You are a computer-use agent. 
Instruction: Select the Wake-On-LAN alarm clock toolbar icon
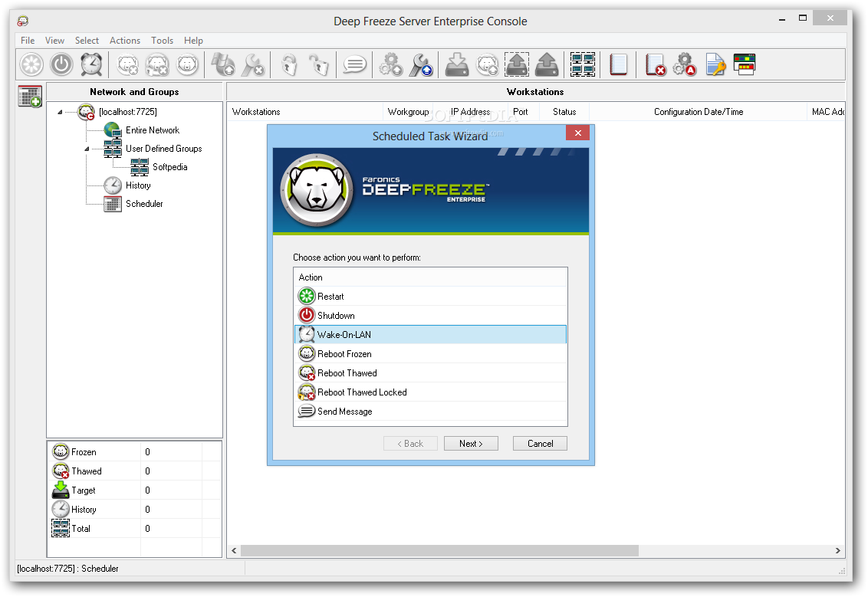tap(91, 64)
